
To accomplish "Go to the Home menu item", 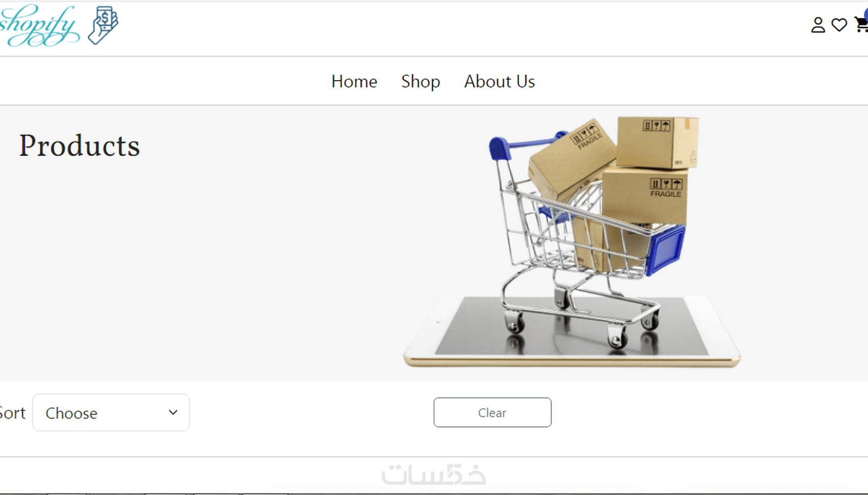I will pyautogui.click(x=354, y=81).
